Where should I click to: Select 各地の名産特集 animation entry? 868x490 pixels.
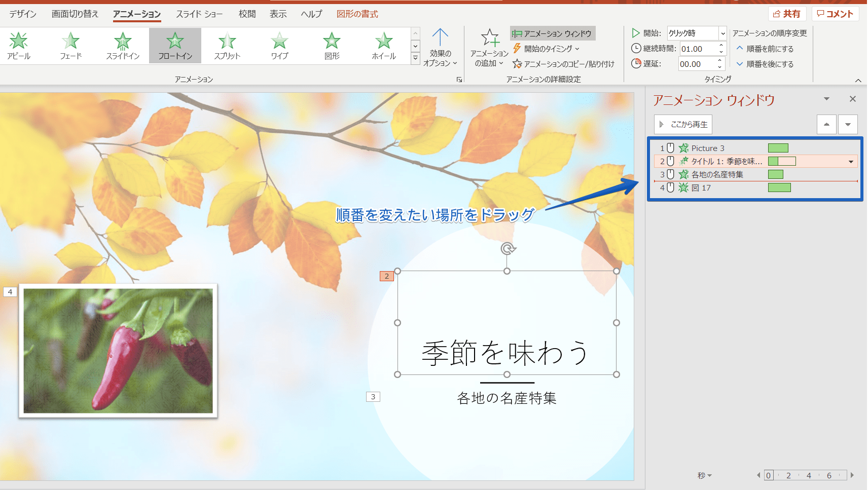pos(756,174)
